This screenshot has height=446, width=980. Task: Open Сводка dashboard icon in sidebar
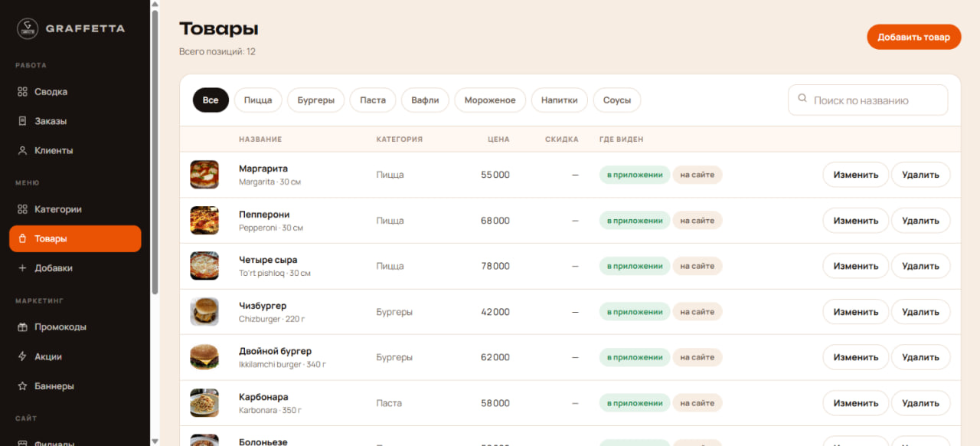pyautogui.click(x=22, y=92)
